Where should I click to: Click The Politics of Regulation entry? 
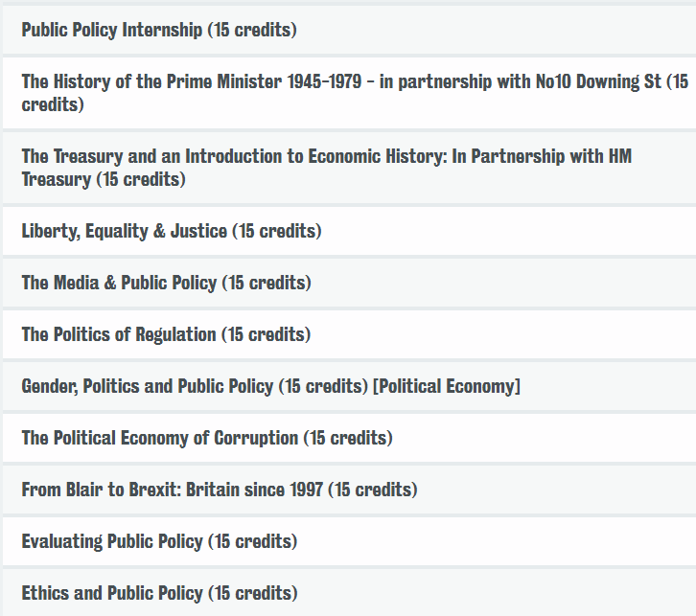(349, 335)
